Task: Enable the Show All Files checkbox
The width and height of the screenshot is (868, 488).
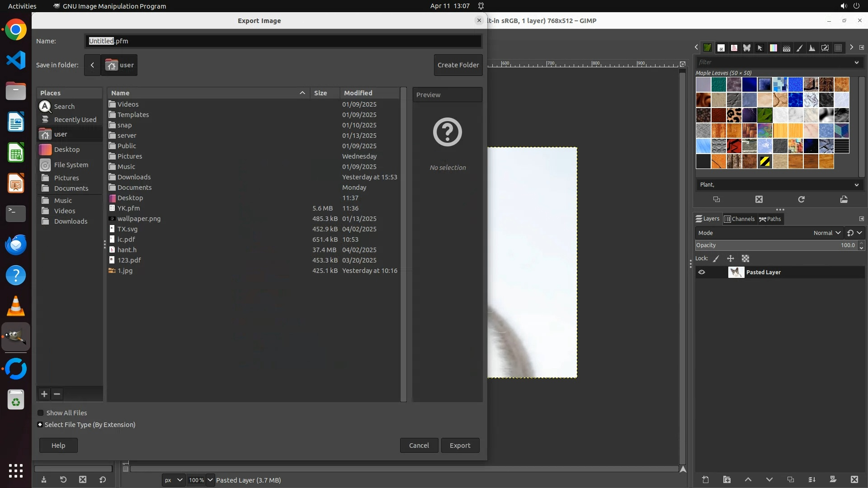Action: pyautogui.click(x=41, y=413)
